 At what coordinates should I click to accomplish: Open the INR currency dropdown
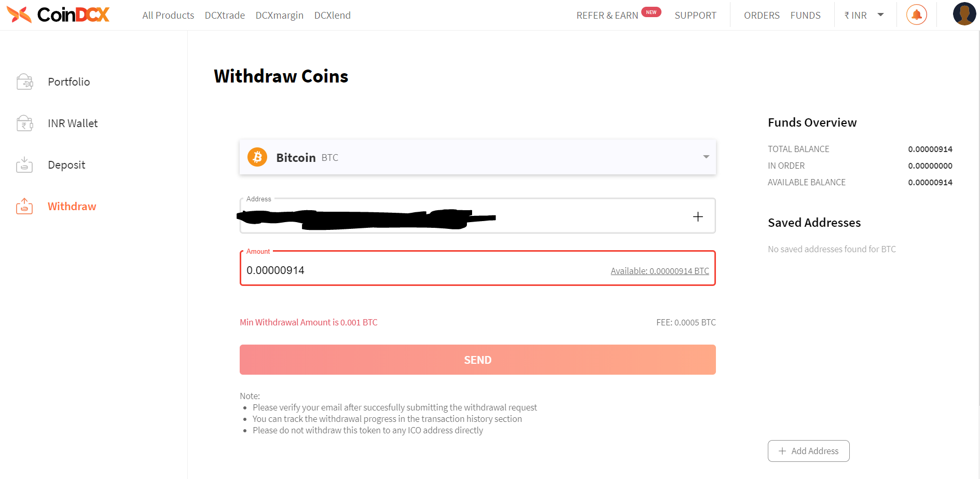pos(864,15)
